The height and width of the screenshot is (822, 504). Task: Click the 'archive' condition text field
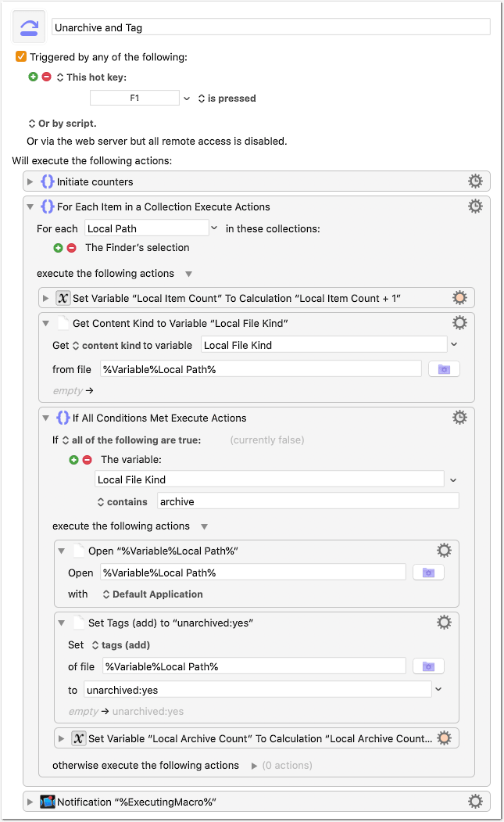click(x=308, y=501)
